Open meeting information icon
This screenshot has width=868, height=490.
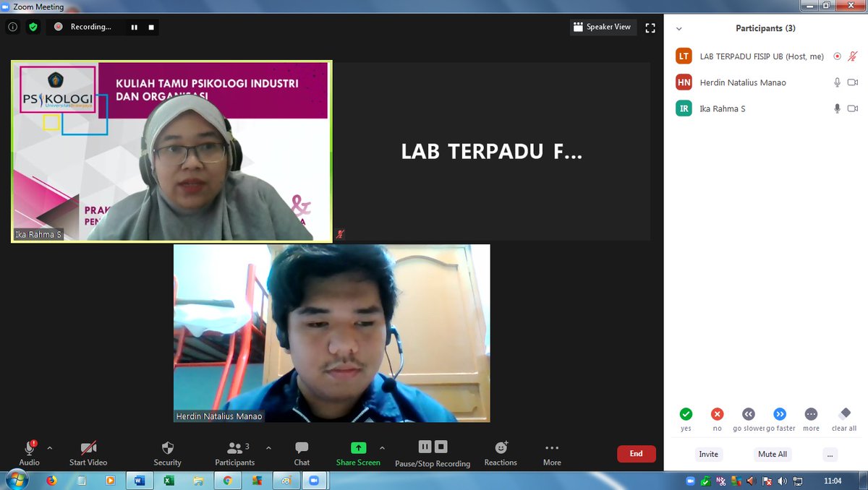coord(12,27)
